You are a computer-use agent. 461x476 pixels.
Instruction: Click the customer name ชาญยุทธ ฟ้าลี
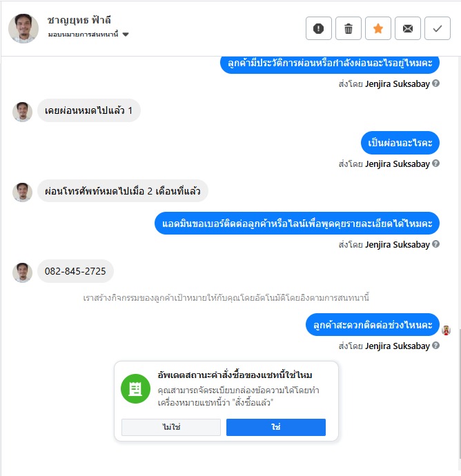[79, 20]
